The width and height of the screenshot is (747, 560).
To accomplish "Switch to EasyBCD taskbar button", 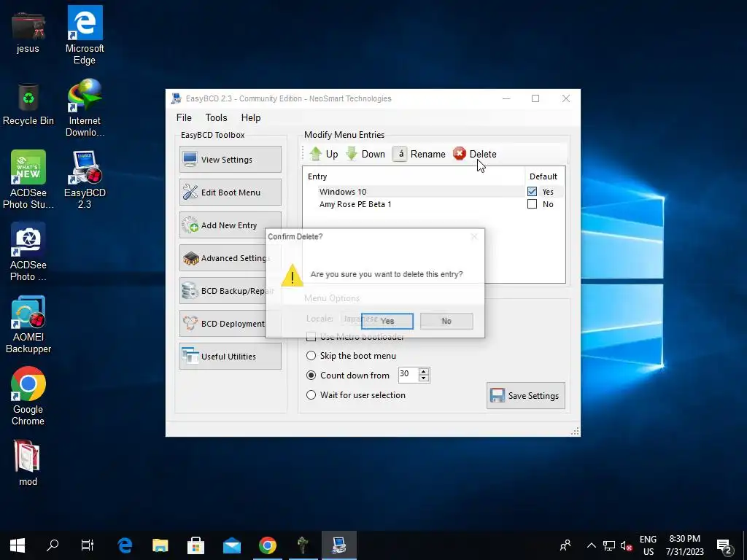I will pyautogui.click(x=338, y=545).
